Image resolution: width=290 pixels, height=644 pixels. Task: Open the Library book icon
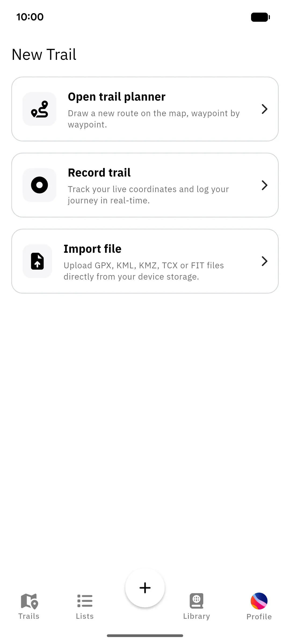tap(197, 601)
